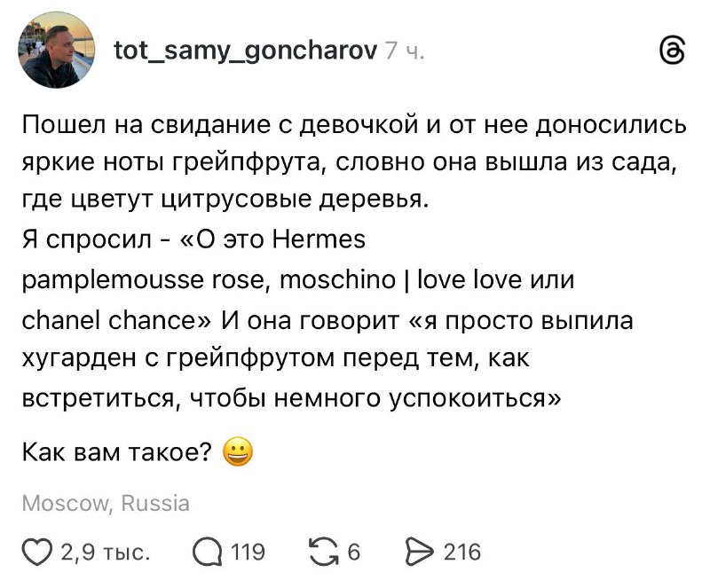Expand the 6 reposts list

pos(353,551)
